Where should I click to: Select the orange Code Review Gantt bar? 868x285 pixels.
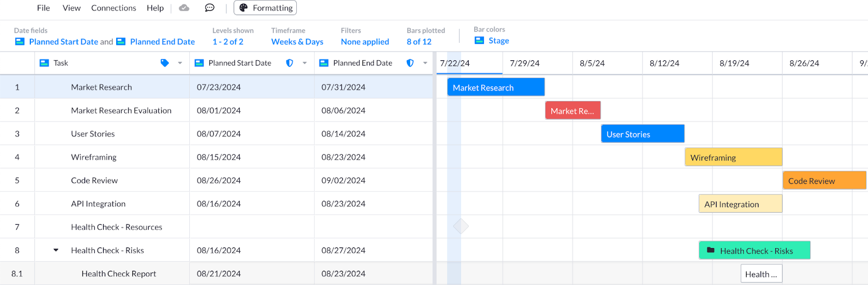825,181
